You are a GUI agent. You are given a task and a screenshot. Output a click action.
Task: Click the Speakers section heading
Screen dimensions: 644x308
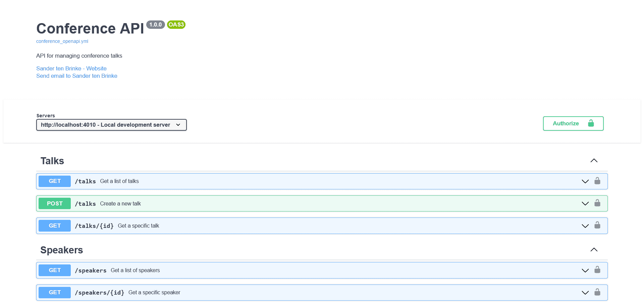click(x=62, y=250)
